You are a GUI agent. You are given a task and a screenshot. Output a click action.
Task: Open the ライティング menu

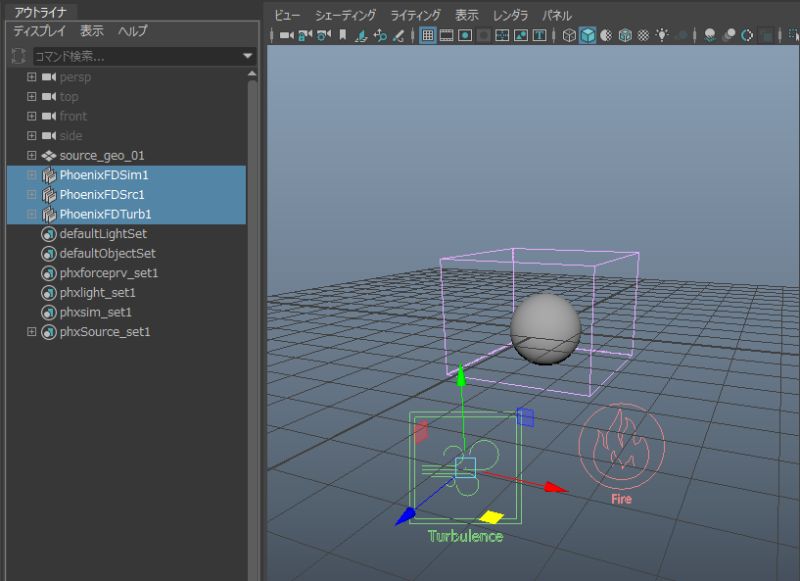[x=415, y=16]
